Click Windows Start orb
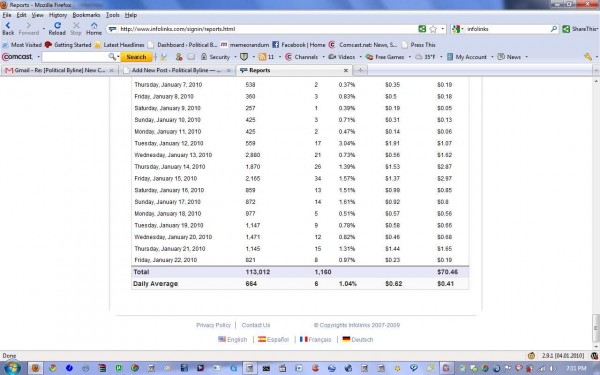 (11, 368)
